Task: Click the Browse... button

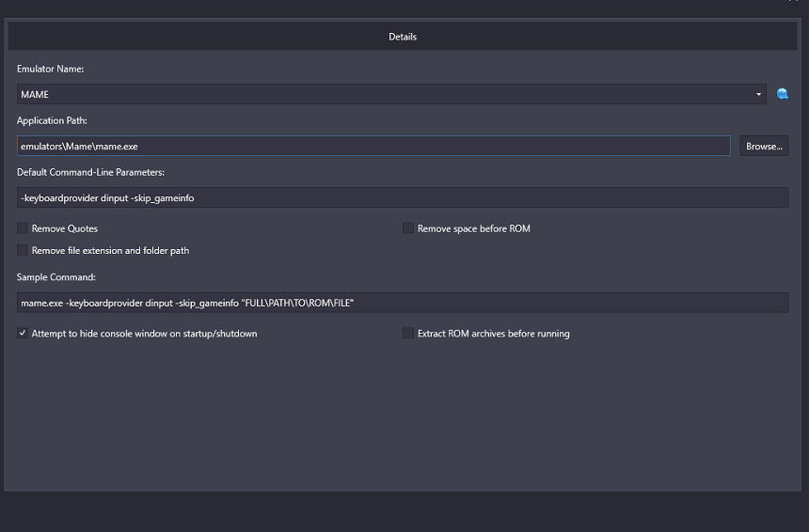Action: click(x=764, y=146)
